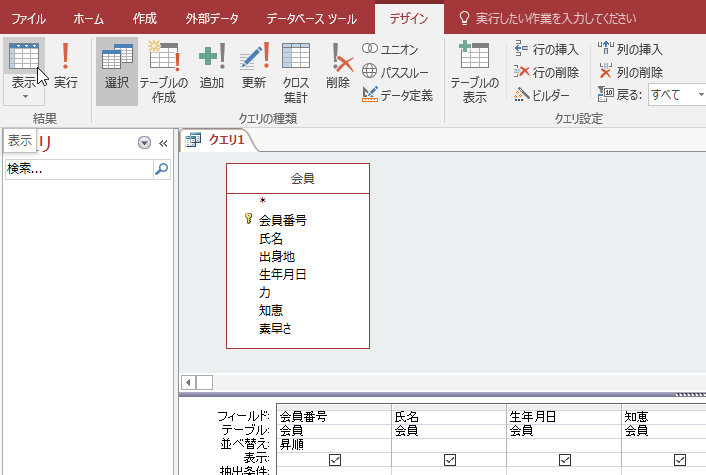Click 行の削除 delete rows
The height and width of the screenshot is (475, 706).
pos(546,72)
